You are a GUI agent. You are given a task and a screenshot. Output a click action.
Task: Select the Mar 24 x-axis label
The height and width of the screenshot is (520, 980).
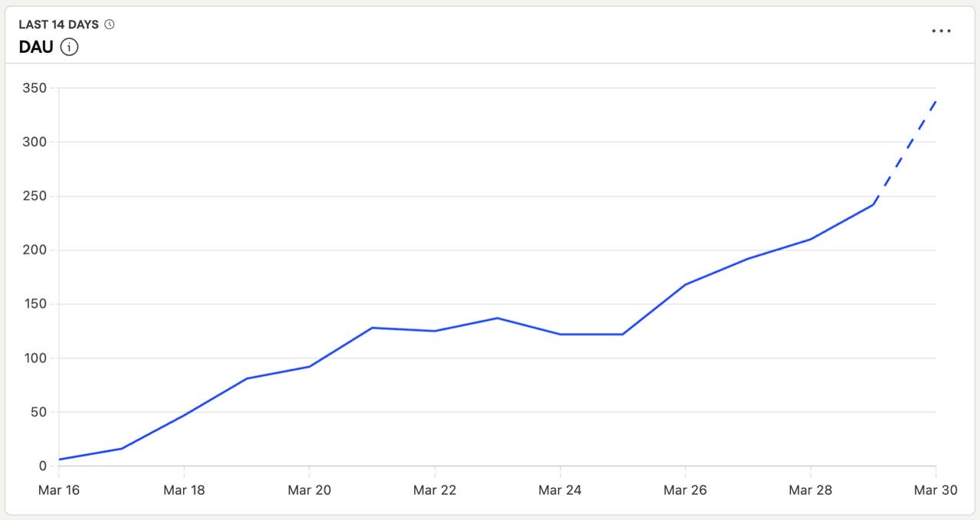pos(560,490)
